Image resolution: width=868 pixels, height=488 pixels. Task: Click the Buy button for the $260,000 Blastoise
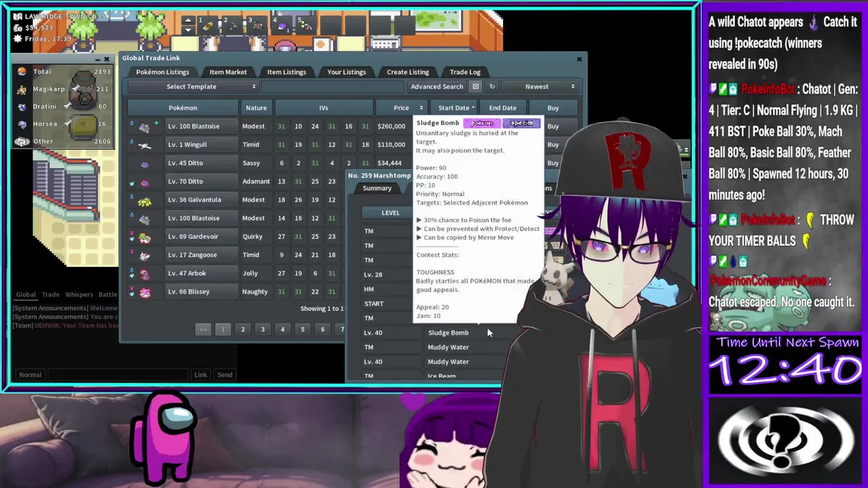553,126
